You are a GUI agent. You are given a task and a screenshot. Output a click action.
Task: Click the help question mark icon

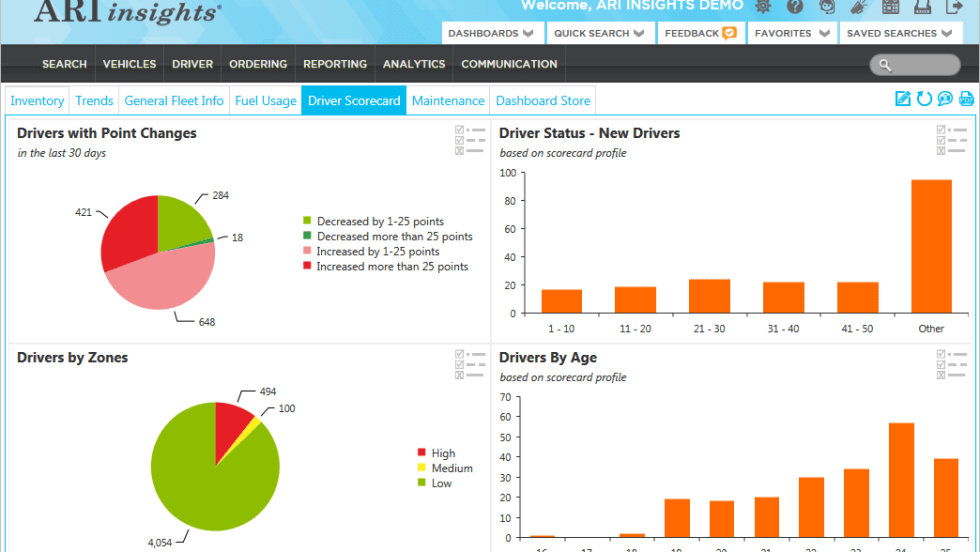click(x=795, y=7)
